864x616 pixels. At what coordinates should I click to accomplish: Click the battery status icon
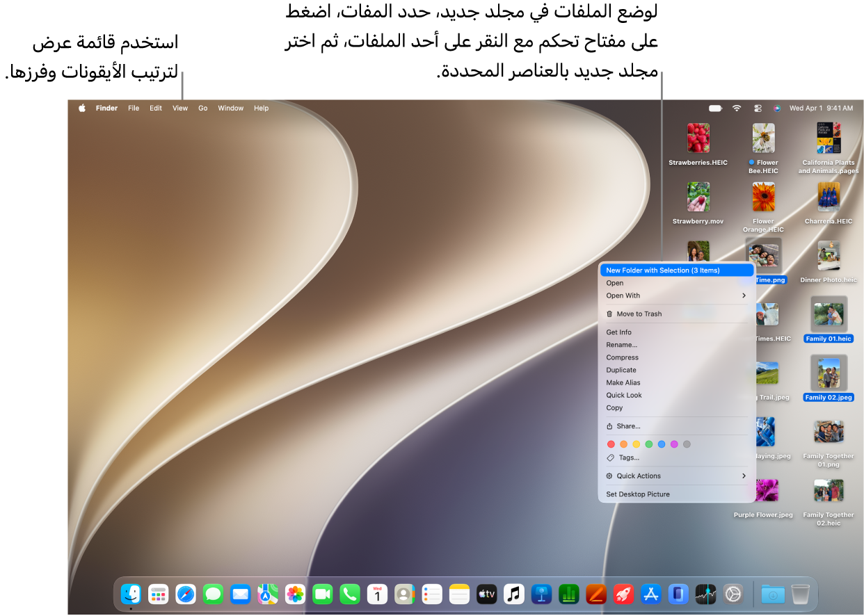tap(715, 108)
